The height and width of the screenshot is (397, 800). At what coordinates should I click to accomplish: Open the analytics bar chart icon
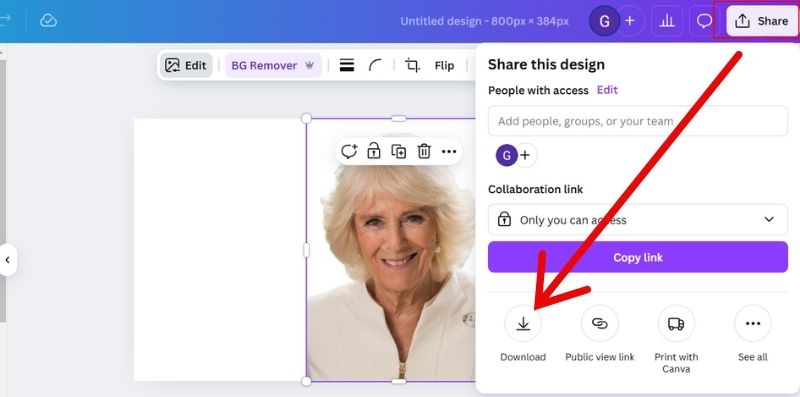[667, 21]
